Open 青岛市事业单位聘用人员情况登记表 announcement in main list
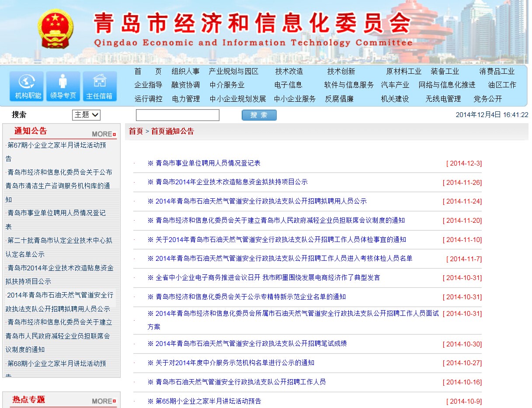 coord(208,163)
